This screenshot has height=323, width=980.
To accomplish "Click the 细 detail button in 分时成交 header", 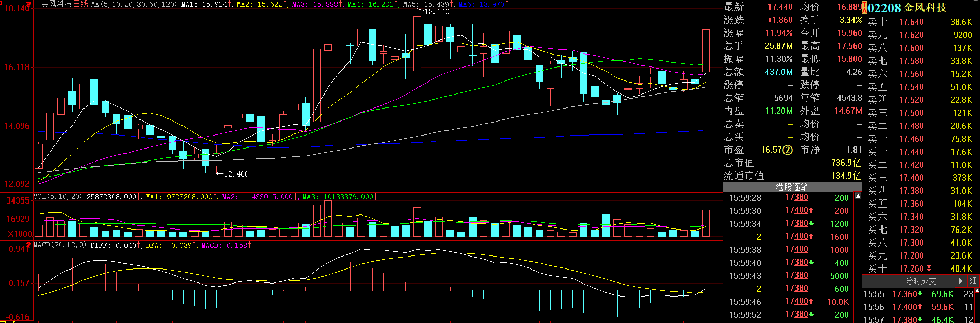I will coord(973,281).
